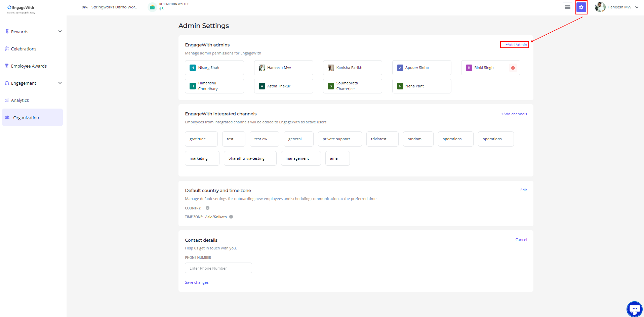Click Apoorv Sinha avatar badge

(x=400, y=68)
